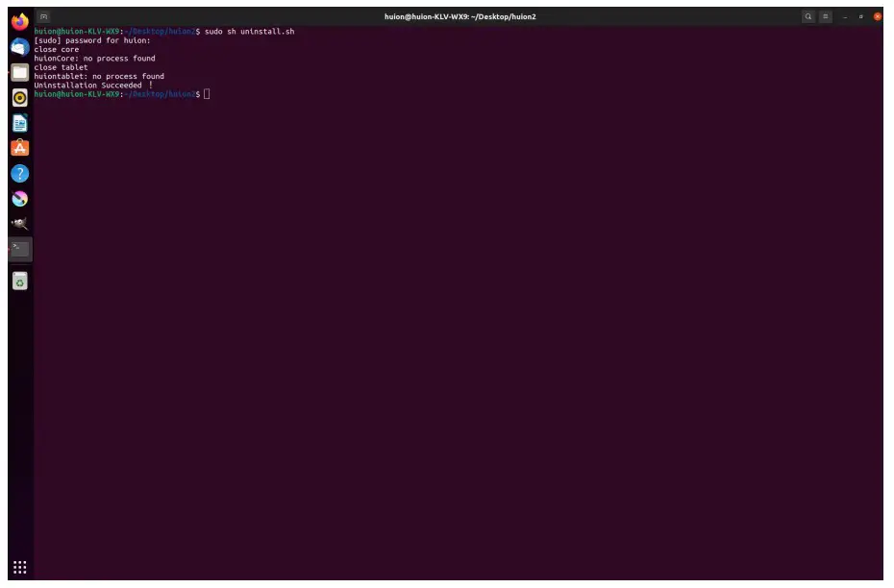Viewport: 894px width, 588px height.
Task: Open the Help question mark icon
Action: 20,173
